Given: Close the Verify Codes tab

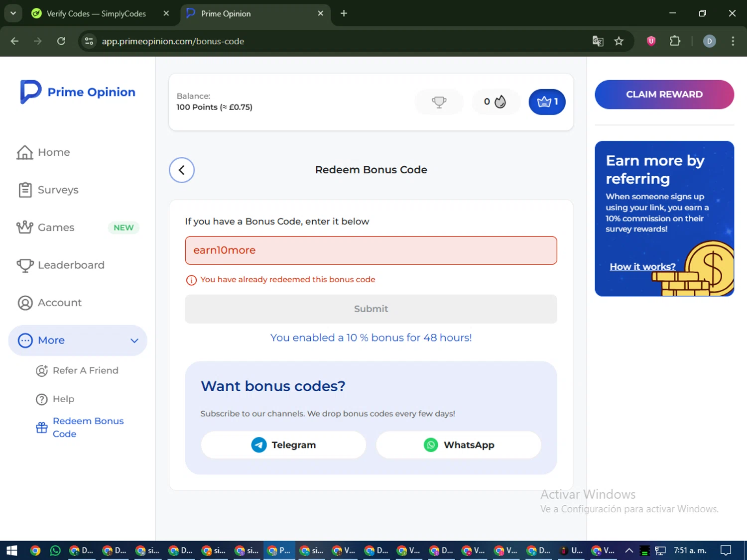Looking at the screenshot, I should click(166, 13).
